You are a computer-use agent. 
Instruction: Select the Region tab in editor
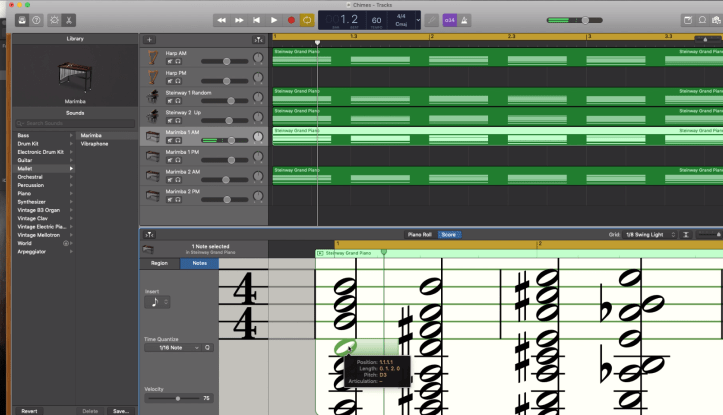click(x=159, y=263)
